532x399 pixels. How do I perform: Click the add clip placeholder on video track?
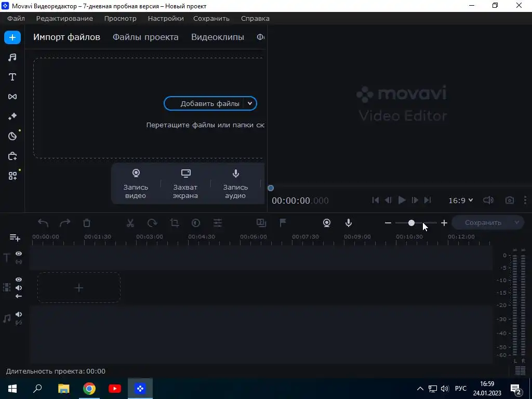[79, 288]
